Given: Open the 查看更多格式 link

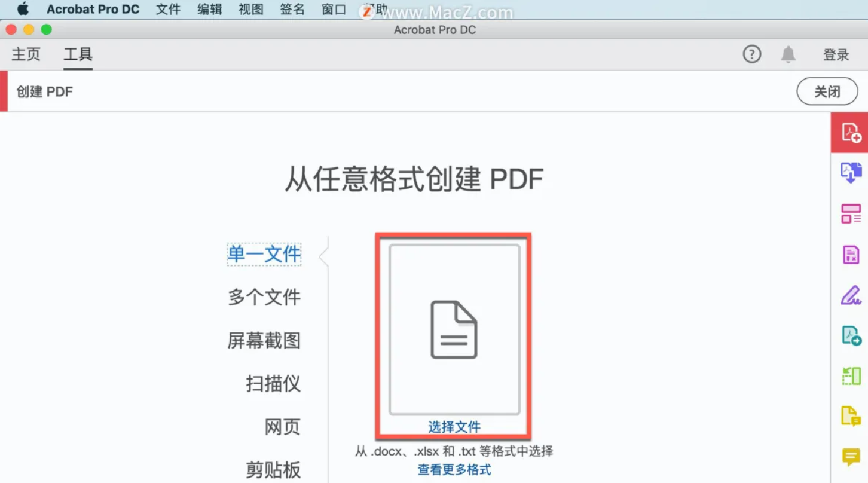Looking at the screenshot, I should click(454, 470).
